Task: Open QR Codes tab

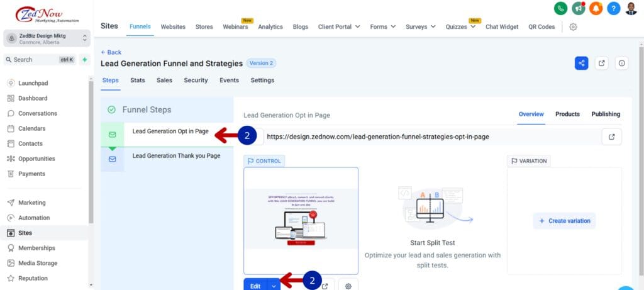Action: [541, 26]
